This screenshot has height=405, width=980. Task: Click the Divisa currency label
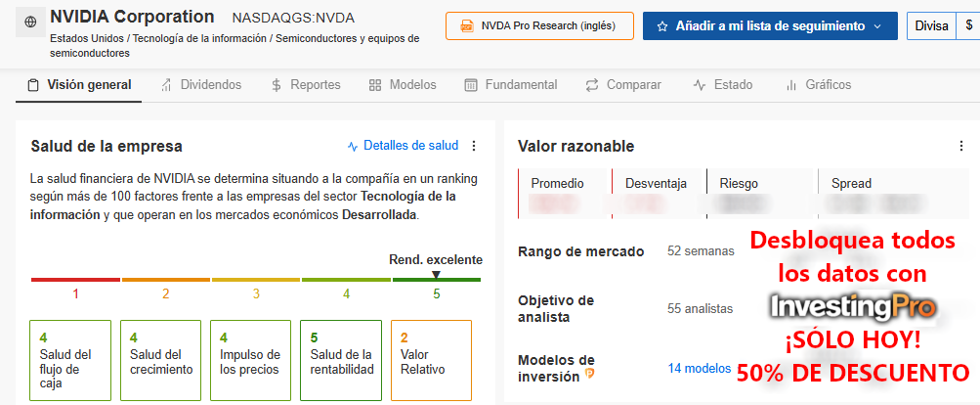[x=931, y=26]
